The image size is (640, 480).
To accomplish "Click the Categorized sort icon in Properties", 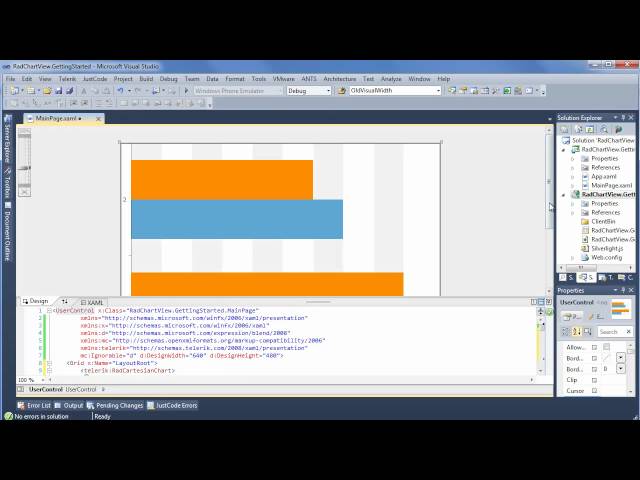I will click(x=565, y=332).
